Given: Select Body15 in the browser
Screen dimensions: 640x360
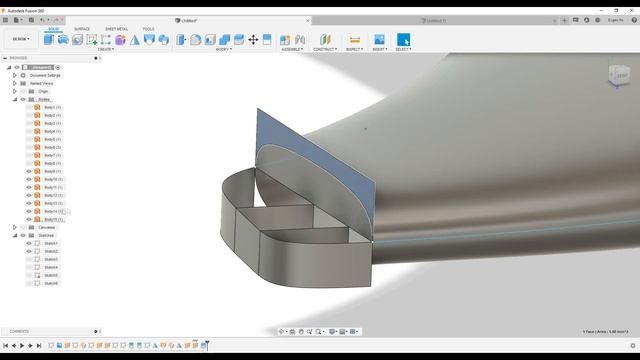Looking at the screenshot, I should click(x=53, y=220).
